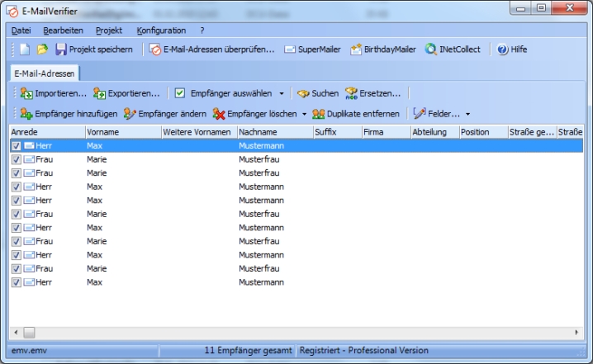Toggle checkbox of second row Frau Marie
This screenshot has width=593, height=364.
[17, 159]
